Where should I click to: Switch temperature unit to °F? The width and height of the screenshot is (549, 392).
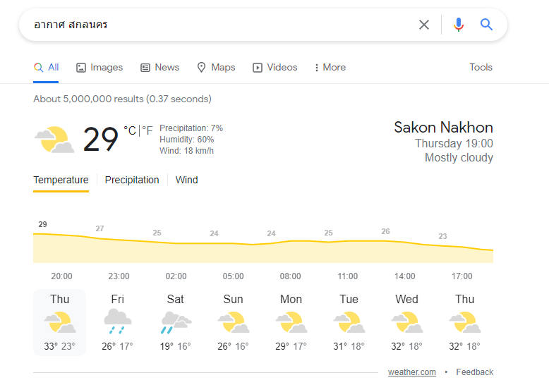[x=147, y=130]
